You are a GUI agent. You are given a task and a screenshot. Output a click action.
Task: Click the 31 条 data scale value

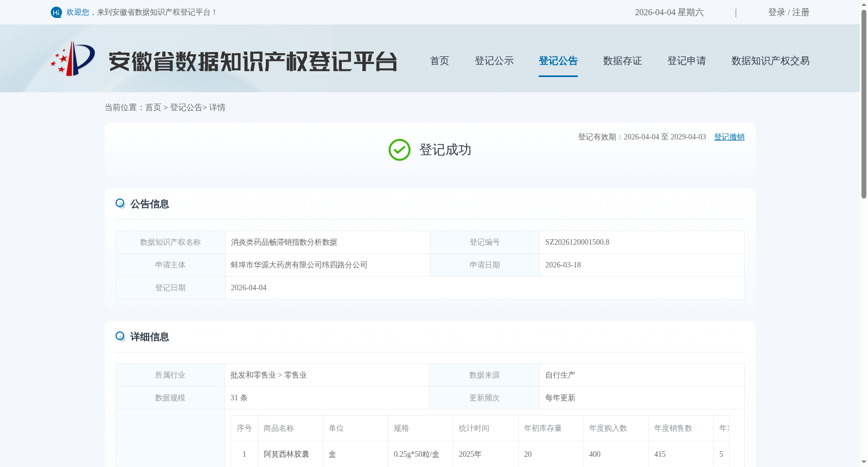click(239, 398)
